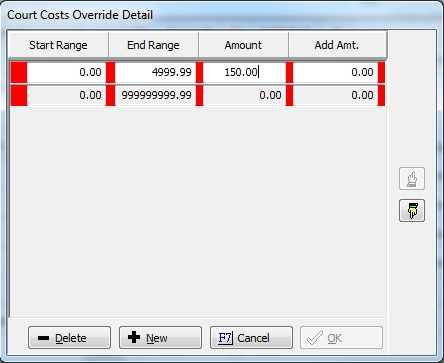Click the Amount column header

[243, 45]
